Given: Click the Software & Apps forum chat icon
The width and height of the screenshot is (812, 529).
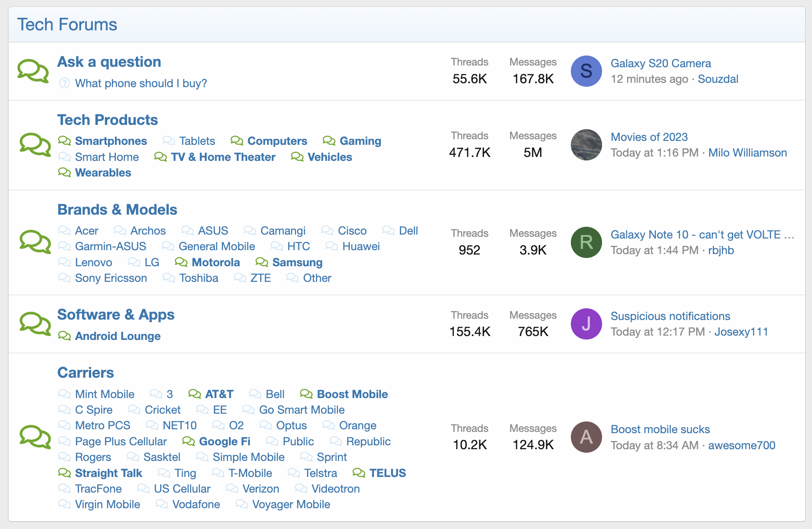Looking at the screenshot, I should [x=35, y=323].
